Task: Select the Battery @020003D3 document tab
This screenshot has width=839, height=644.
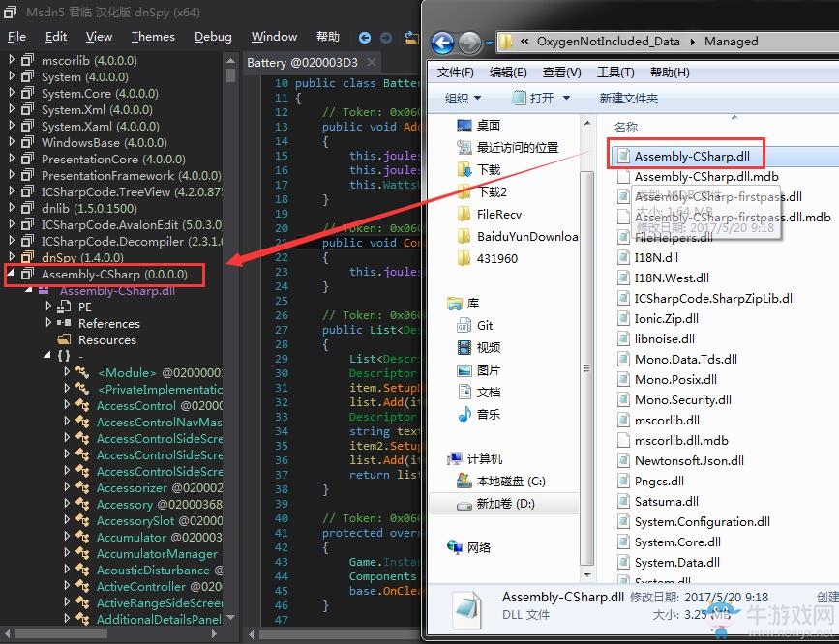Action: (x=302, y=63)
